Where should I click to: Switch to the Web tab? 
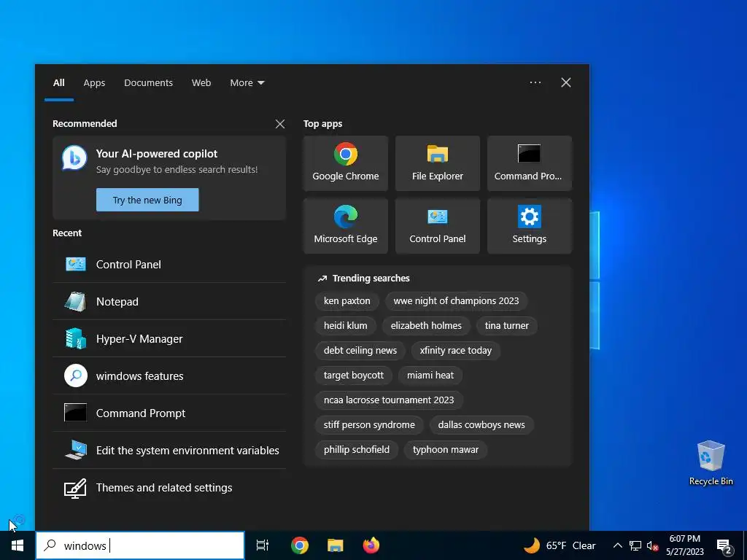(201, 83)
